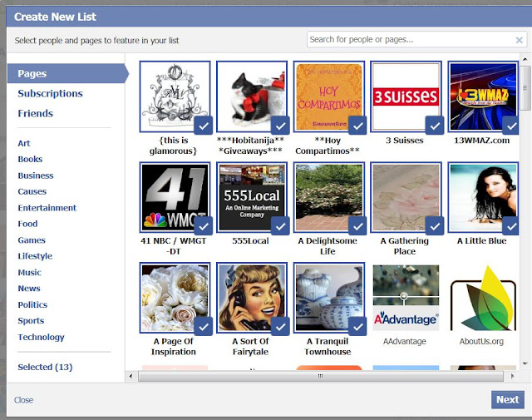Select the AAdvantage page thumbnail
This screenshot has height=420, width=532.
(x=406, y=298)
